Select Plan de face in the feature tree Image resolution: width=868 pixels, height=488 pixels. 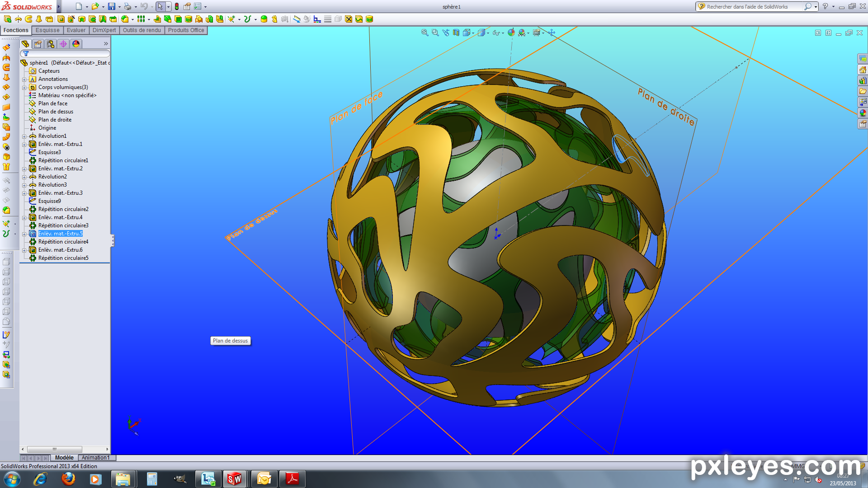pos(52,103)
